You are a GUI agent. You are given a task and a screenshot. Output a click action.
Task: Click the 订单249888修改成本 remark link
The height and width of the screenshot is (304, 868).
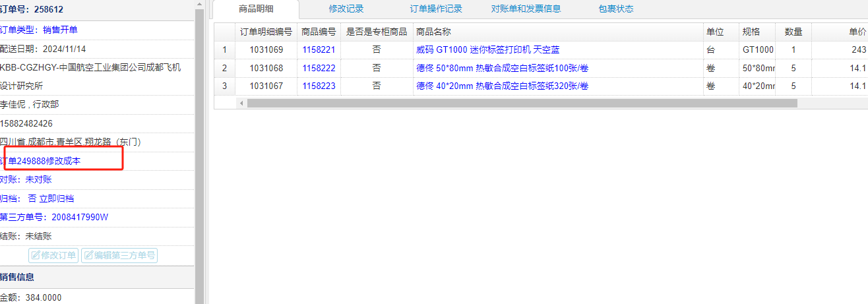[x=40, y=161]
